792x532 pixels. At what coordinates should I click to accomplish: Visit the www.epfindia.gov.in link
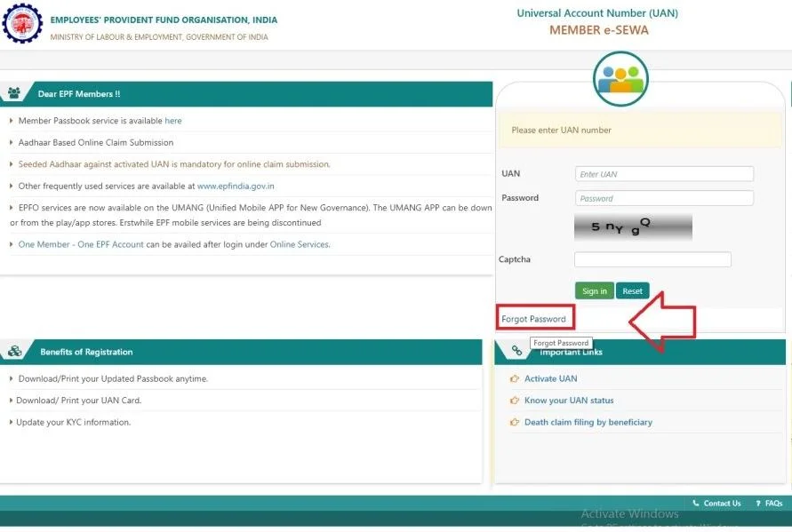coord(236,187)
